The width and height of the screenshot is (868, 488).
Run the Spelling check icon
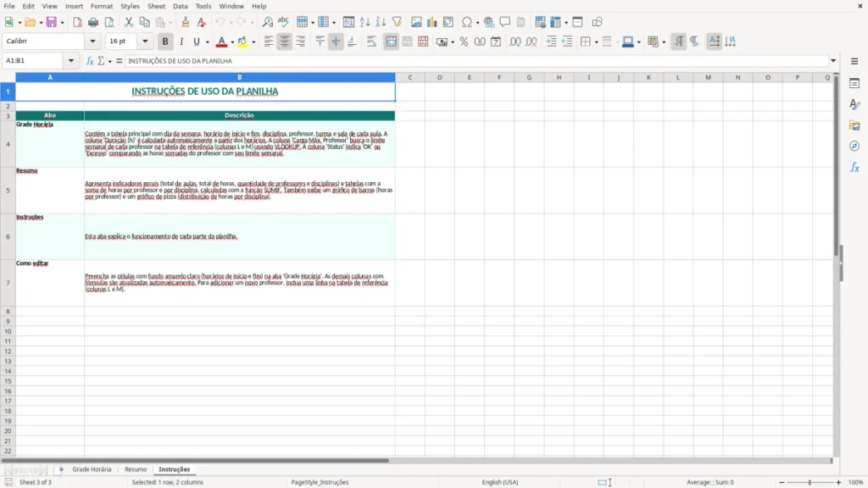[x=283, y=22]
